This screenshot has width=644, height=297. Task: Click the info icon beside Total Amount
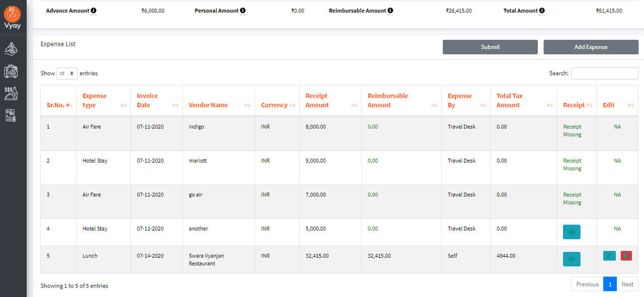click(x=542, y=11)
